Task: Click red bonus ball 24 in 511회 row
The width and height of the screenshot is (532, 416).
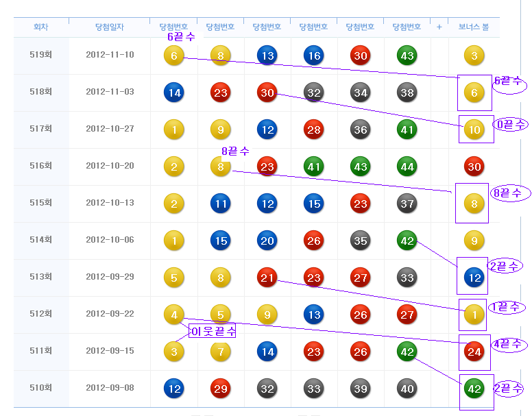Action: pyautogui.click(x=474, y=352)
